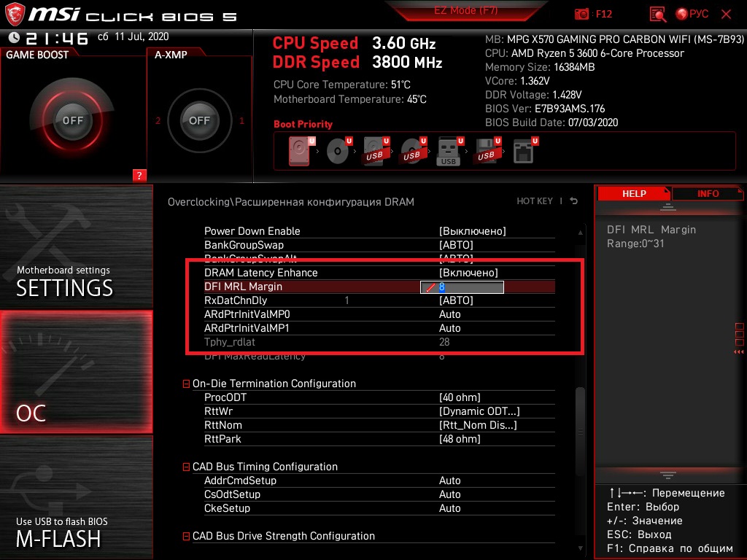Click the red question mark help icon
The image size is (747, 560).
pyautogui.click(x=139, y=175)
